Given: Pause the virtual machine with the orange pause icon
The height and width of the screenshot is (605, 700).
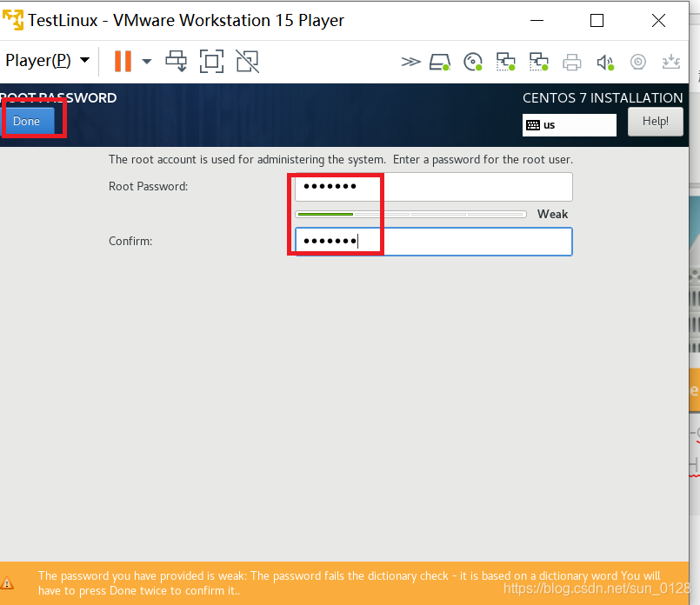Looking at the screenshot, I should [x=123, y=61].
